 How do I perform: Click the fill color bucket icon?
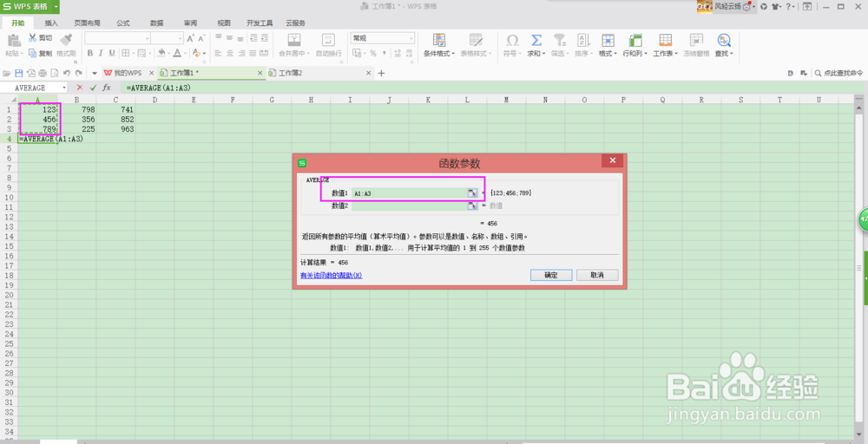(161, 53)
